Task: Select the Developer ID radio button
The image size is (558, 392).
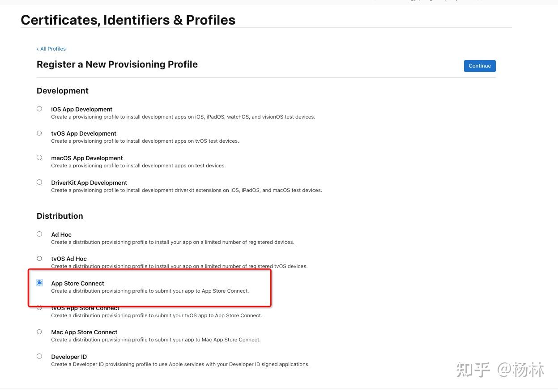Action: click(x=39, y=356)
